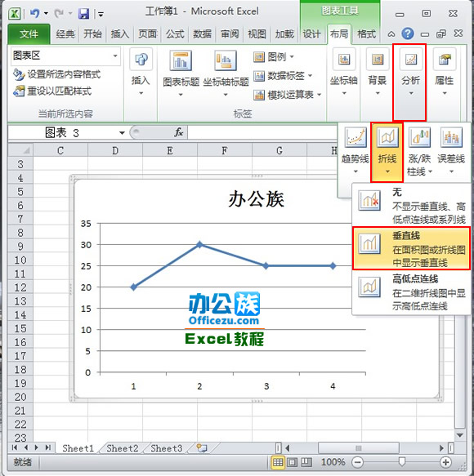Open 图表标题 chart title options
The image size is (474, 476).
pos(181,73)
